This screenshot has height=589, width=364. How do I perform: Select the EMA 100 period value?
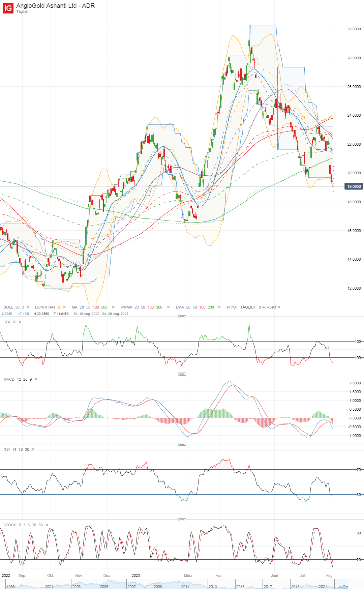click(x=202, y=307)
